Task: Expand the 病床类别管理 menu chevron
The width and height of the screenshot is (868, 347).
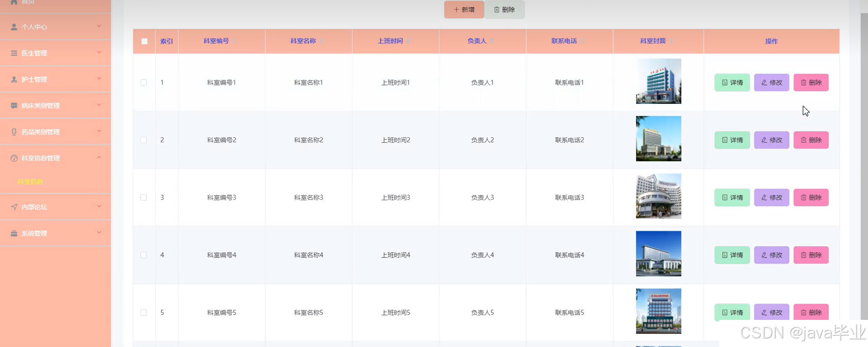Action: [99, 105]
